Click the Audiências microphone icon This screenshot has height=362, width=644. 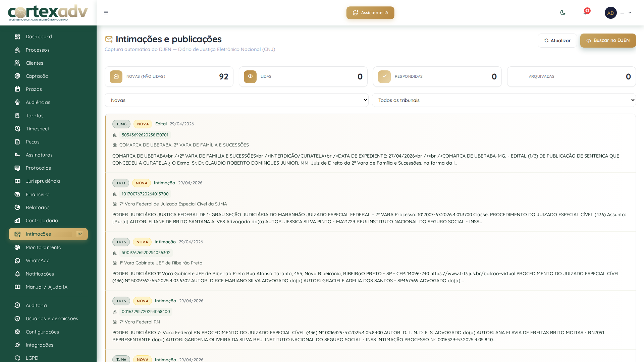click(17, 102)
